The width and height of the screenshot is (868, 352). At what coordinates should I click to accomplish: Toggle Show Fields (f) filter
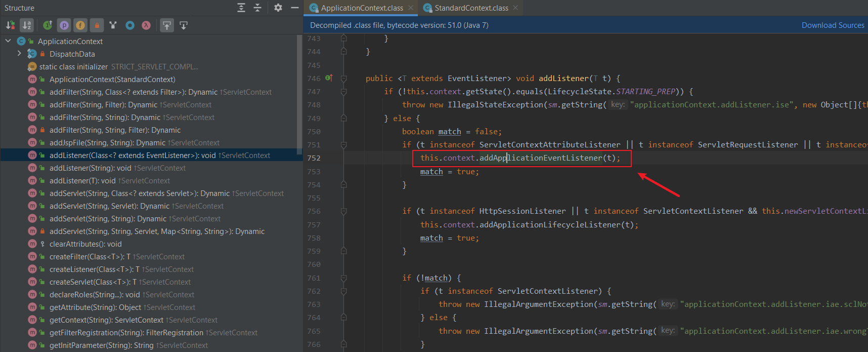click(80, 25)
